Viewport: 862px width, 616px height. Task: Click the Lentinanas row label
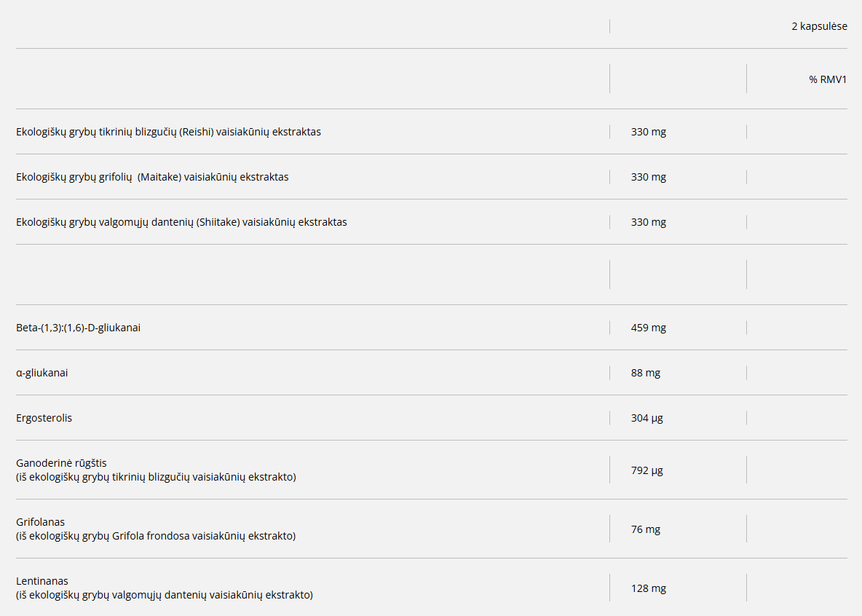click(x=42, y=581)
